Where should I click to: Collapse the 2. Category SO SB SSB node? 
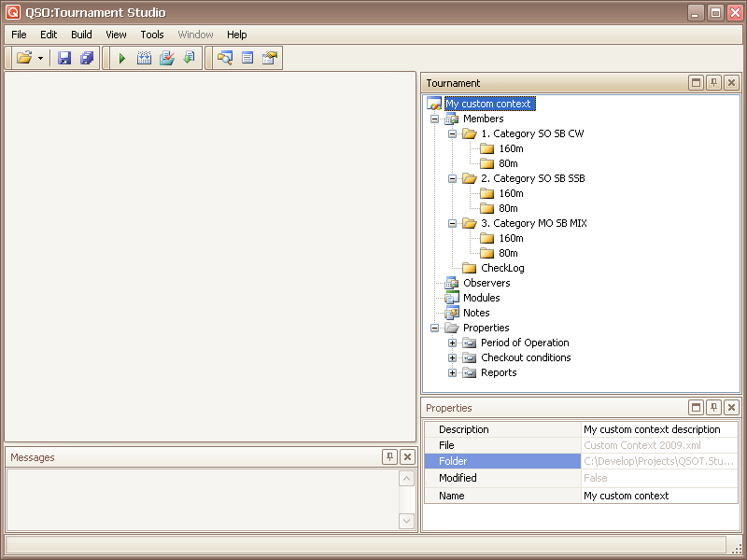[x=453, y=178]
